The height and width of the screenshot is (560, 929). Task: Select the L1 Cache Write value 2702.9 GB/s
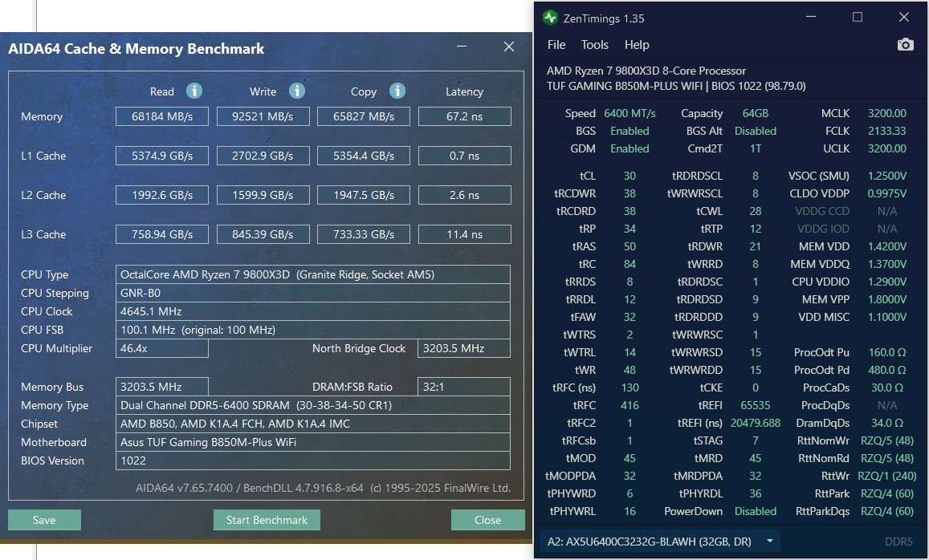point(263,156)
